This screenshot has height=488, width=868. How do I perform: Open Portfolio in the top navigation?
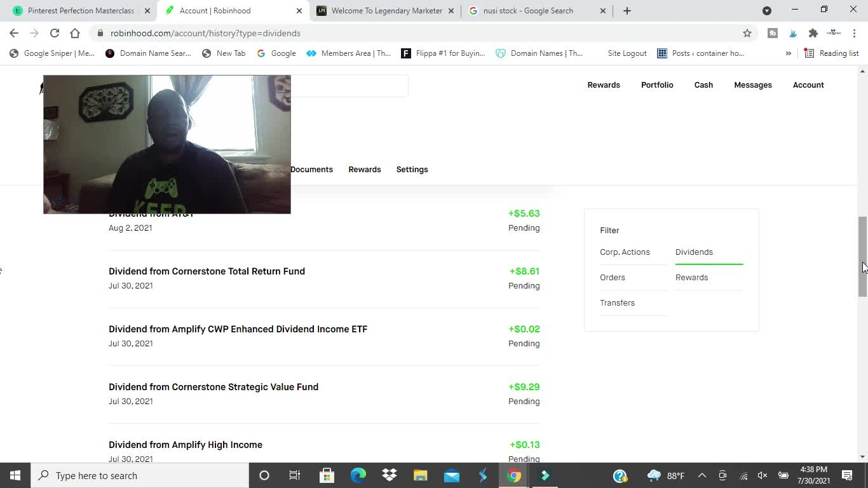tap(657, 85)
